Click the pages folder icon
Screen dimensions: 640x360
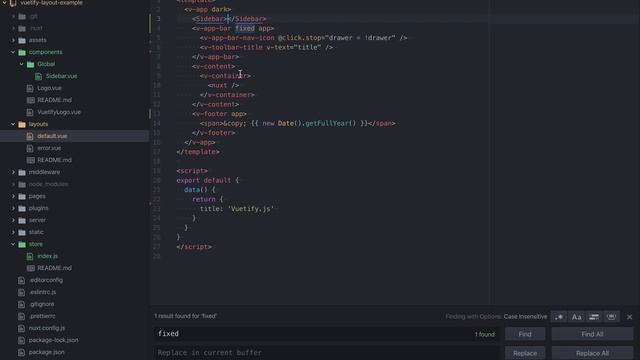22,196
